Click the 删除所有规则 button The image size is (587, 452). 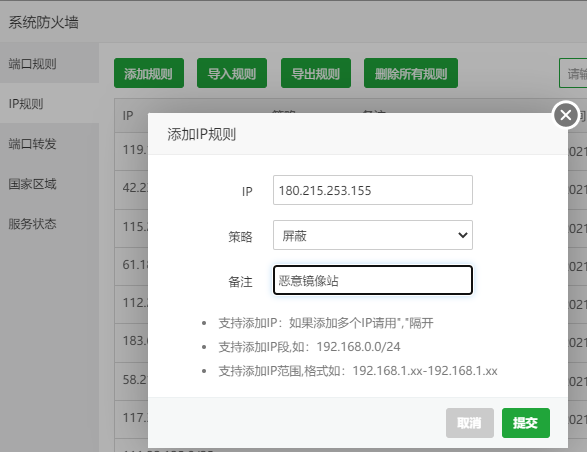[x=411, y=73]
